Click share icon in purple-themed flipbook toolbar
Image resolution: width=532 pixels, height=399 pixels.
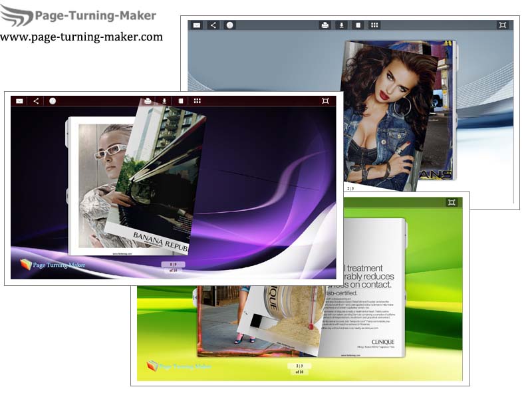click(x=36, y=101)
